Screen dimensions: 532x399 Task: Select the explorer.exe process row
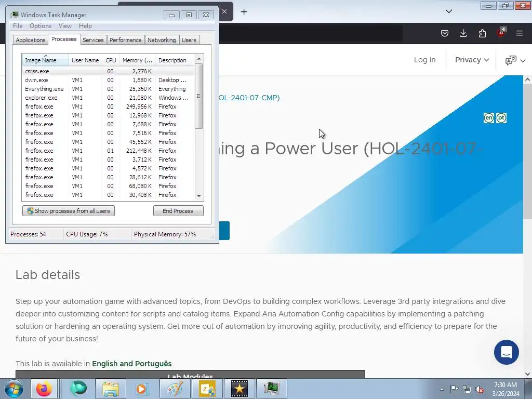click(108, 98)
